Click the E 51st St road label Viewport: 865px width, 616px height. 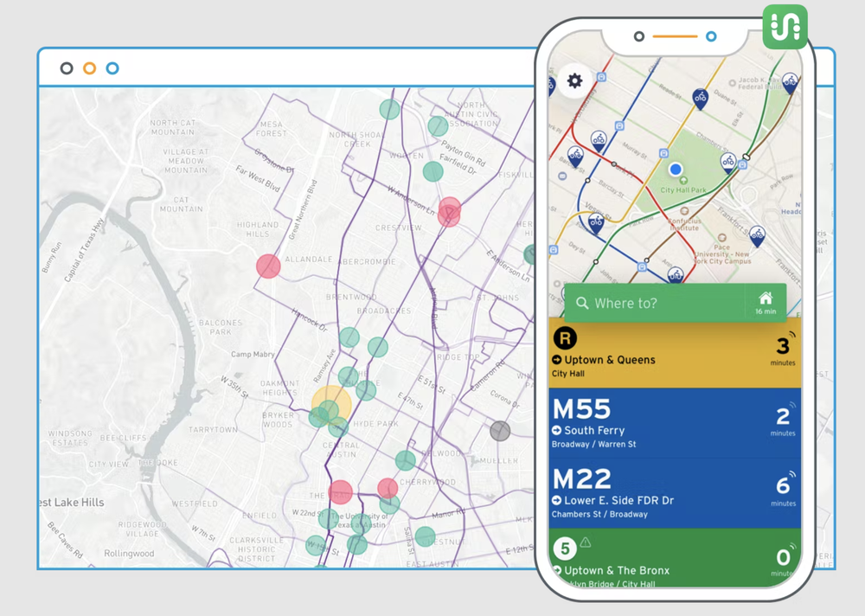[x=431, y=384]
